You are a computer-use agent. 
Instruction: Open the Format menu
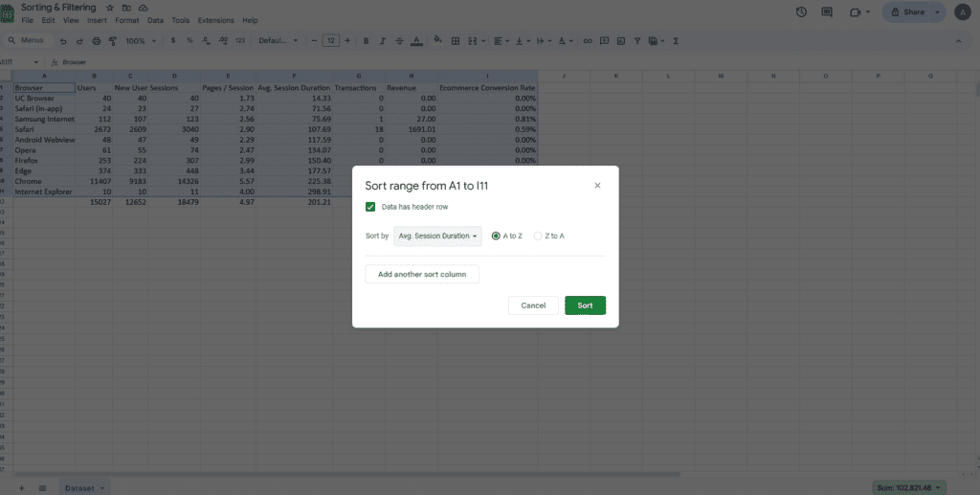click(x=127, y=21)
